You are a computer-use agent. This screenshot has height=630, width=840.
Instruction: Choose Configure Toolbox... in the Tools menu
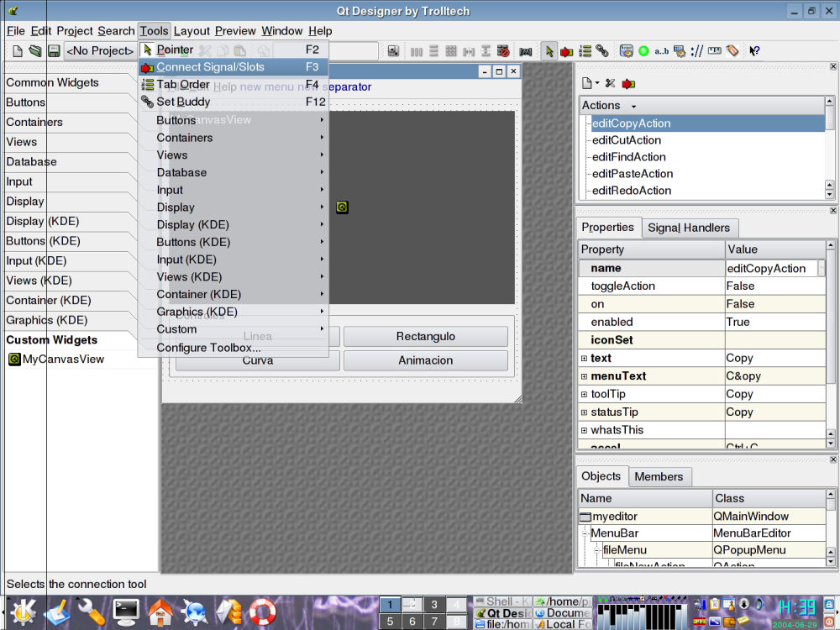pyautogui.click(x=234, y=348)
